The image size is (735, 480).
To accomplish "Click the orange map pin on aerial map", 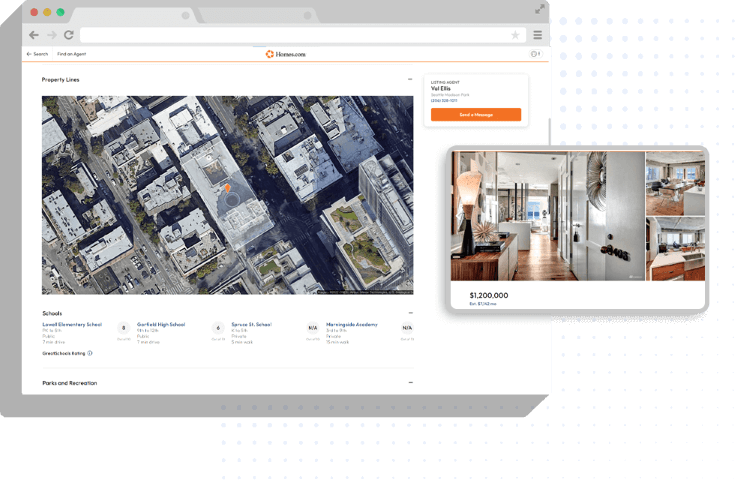I will (x=227, y=188).
